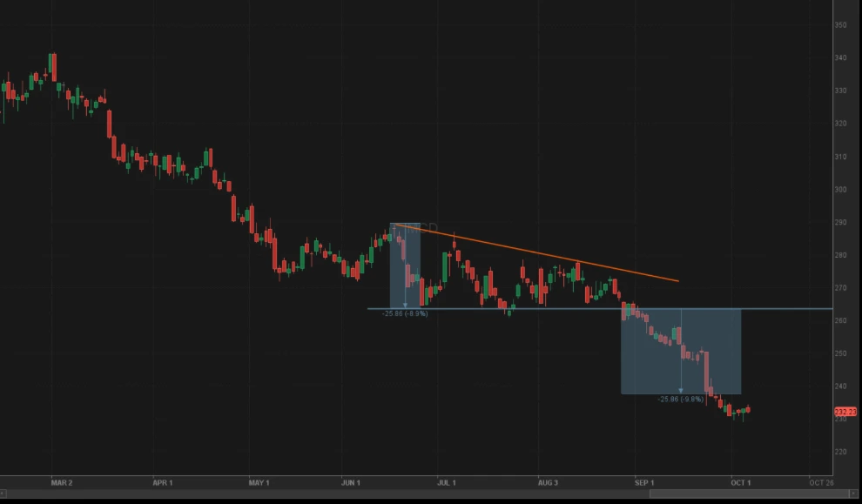
Task: Click the 250 price axis label
Action: [x=841, y=353]
